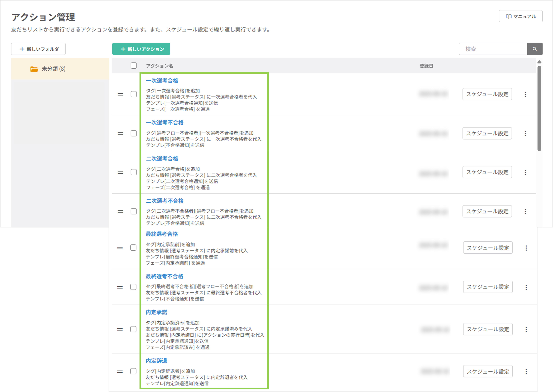The height and width of the screenshot is (392, 553).
Task: Click the vertical scrollbar thumb
Action: pos(539,109)
